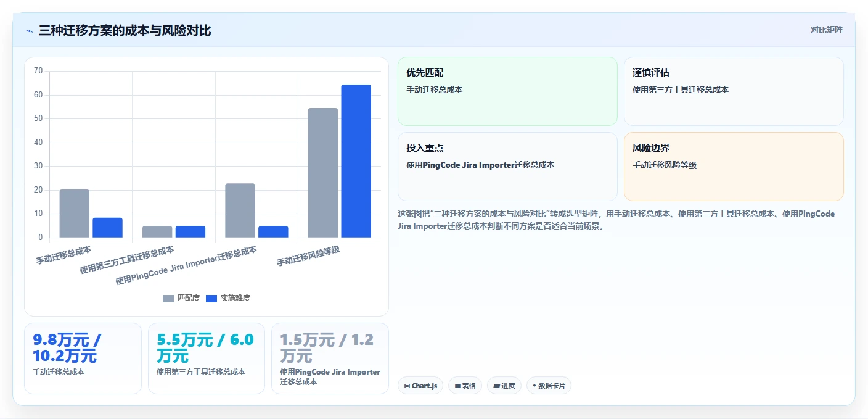Click the 进度 chip icon
868x419 pixels.
click(x=496, y=386)
